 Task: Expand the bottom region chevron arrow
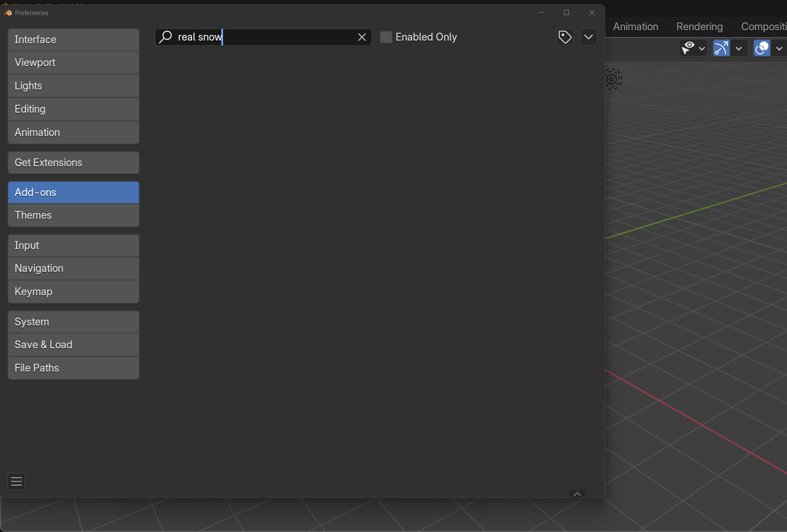(x=577, y=494)
